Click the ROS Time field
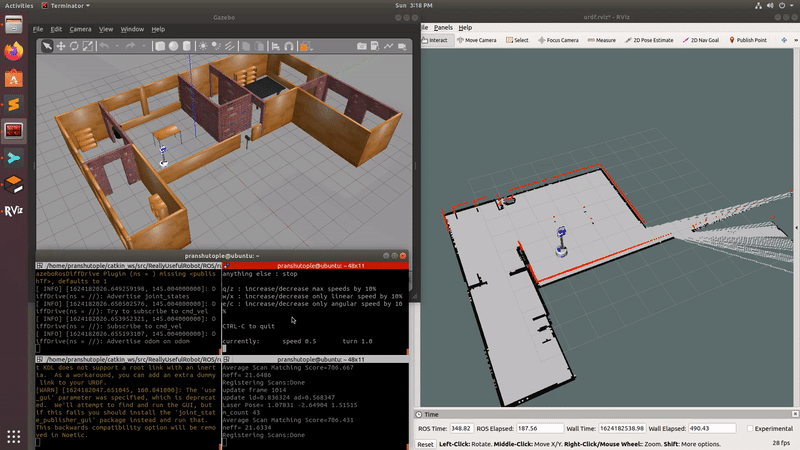The width and height of the screenshot is (800, 450). pos(461,429)
